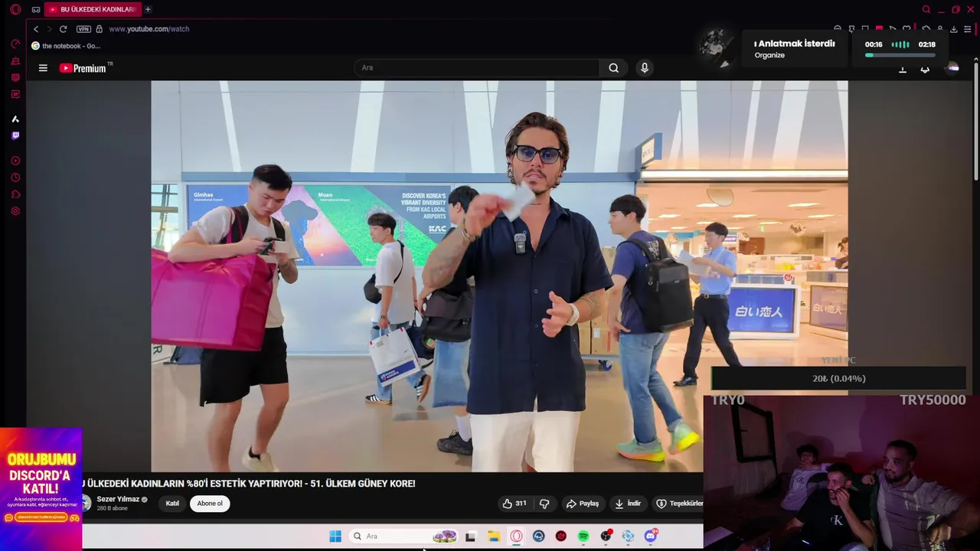Open the Player icon in Opera sidebar

15,161
